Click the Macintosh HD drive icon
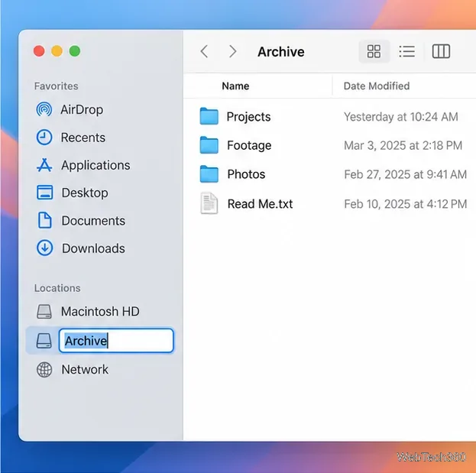The image size is (476, 473). 44,312
